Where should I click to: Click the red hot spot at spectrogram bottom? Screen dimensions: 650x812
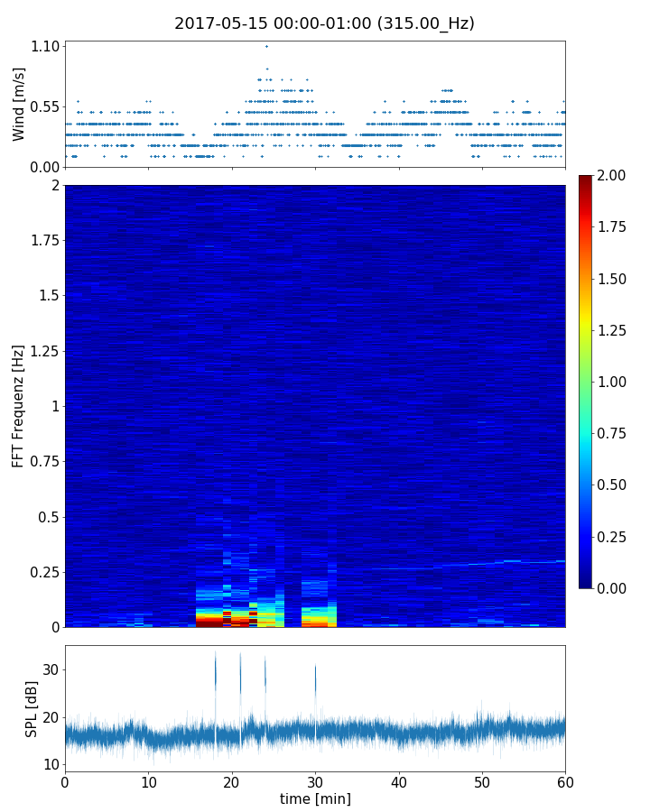(209, 621)
